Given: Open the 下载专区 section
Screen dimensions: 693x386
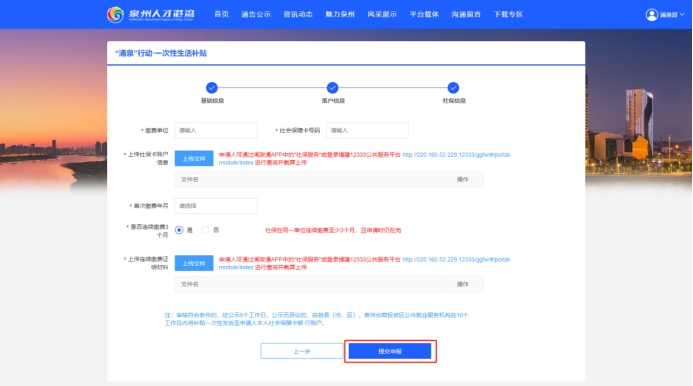Looking at the screenshot, I should pyautogui.click(x=508, y=14).
